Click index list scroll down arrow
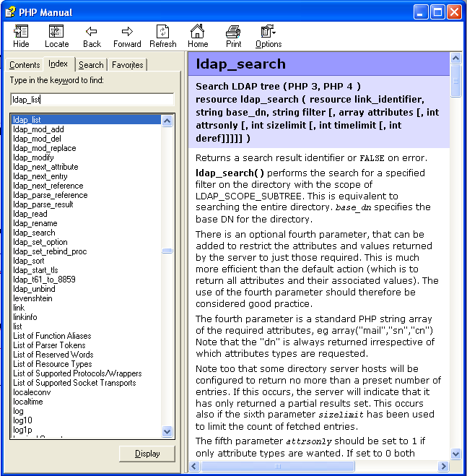This screenshot has height=476, width=467. [167, 431]
